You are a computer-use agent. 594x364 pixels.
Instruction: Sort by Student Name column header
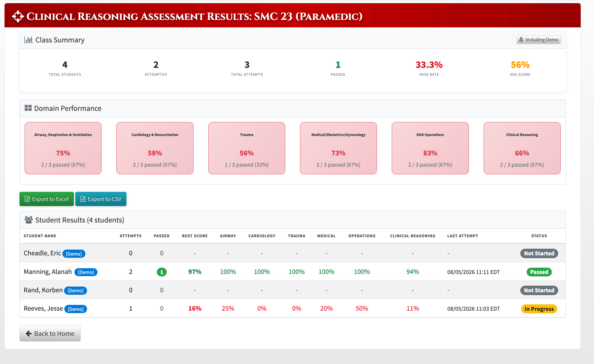40,236
